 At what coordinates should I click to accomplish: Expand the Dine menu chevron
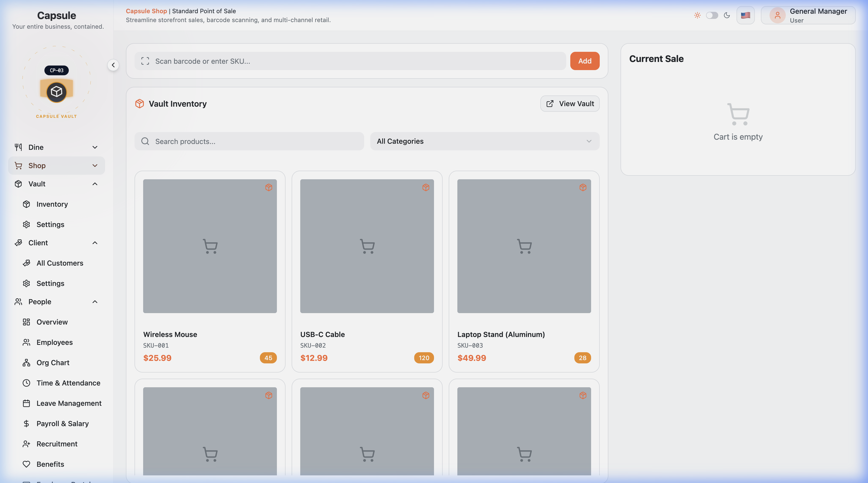pyautogui.click(x=95, y=147)
